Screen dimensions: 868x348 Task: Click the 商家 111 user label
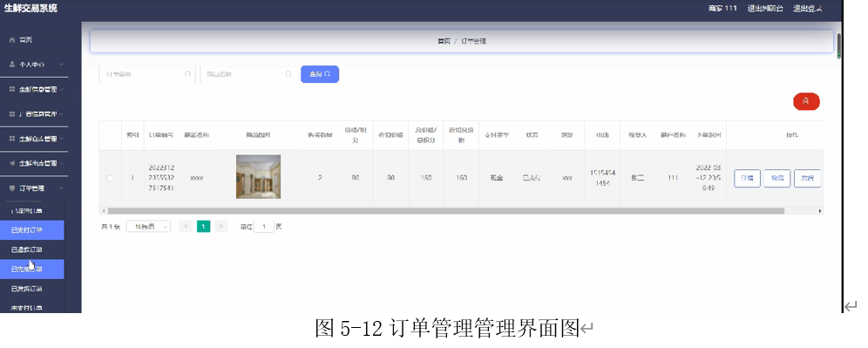723,9
